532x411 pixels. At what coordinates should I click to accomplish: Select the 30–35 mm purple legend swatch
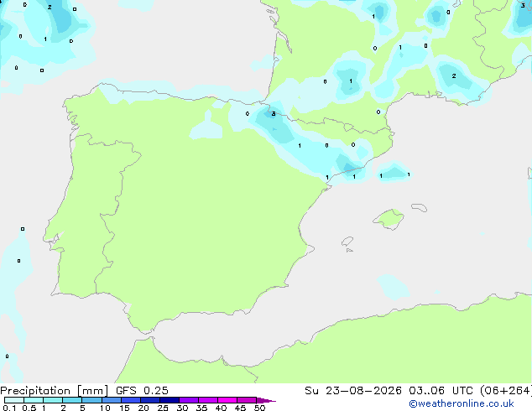tap(189, 400)
